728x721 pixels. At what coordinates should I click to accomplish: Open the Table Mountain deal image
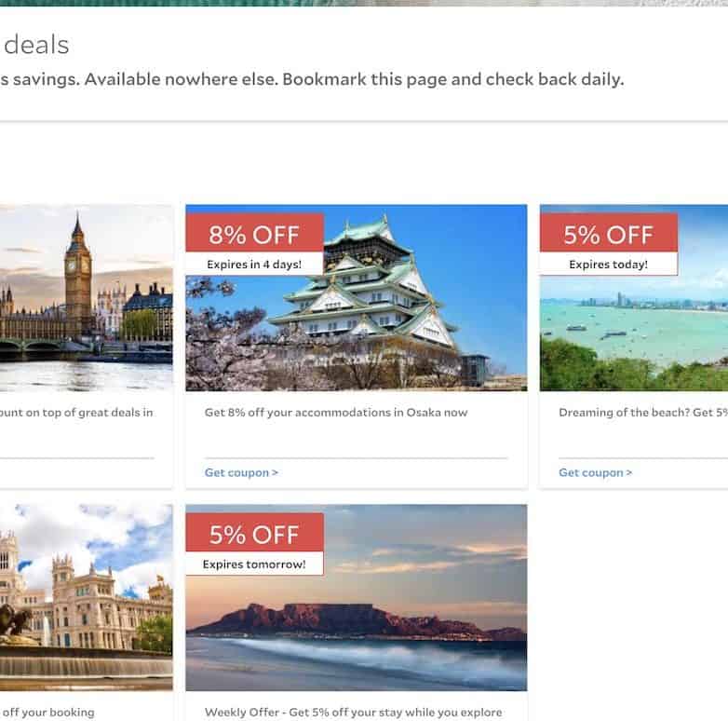tap(357, 597)
